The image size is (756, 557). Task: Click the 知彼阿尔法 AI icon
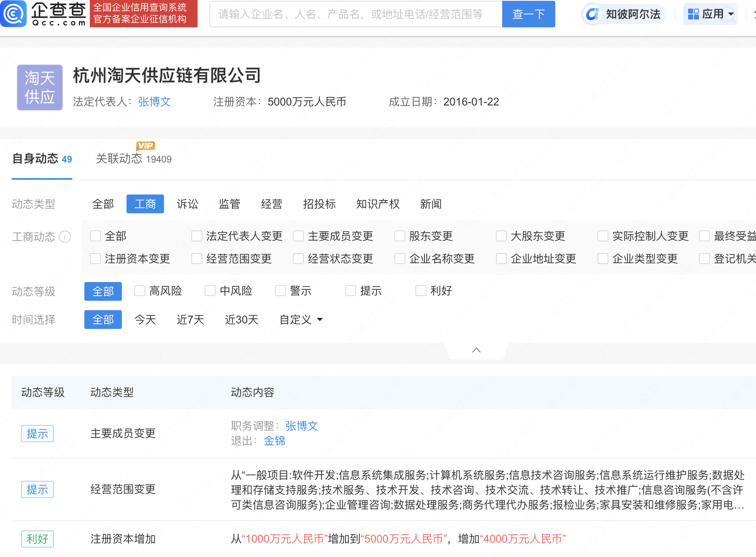[x=592, y=14]
